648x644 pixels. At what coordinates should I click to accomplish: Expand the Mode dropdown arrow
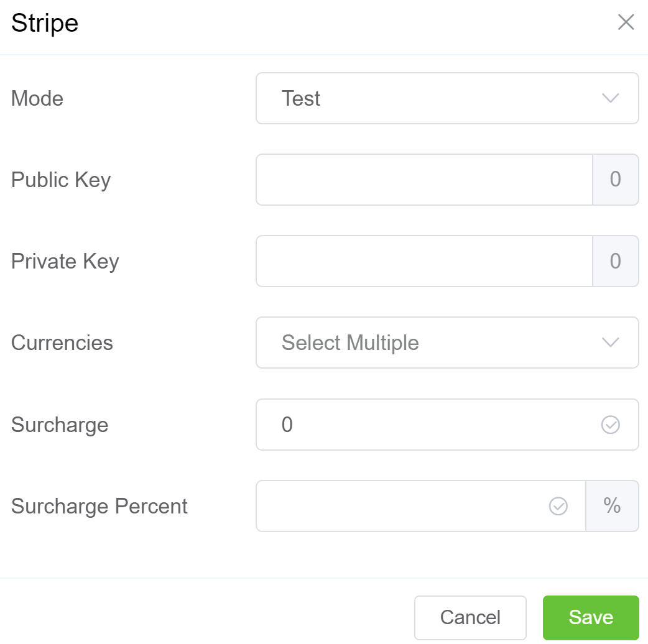pyautogui.click(x=611, y=98)
